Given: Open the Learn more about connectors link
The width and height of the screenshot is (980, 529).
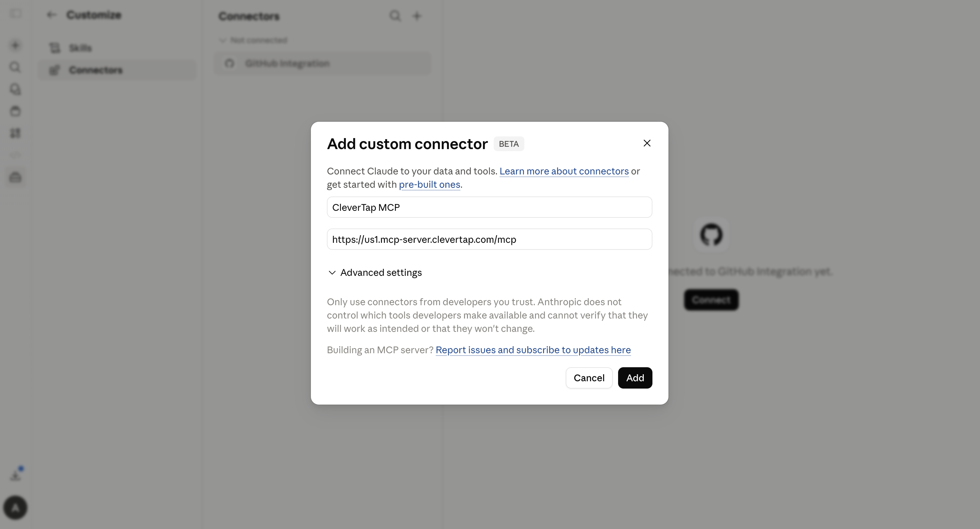Looking at the screenshot, I should point(564,171).
